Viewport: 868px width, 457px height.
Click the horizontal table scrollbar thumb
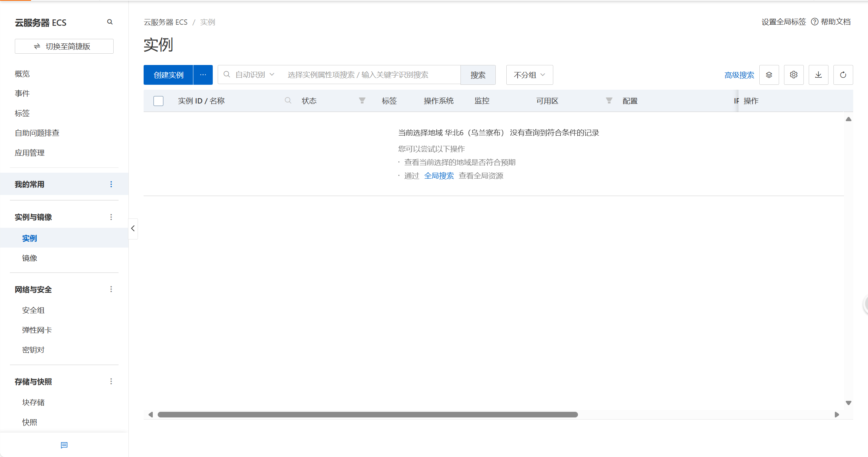click(367, 415)
